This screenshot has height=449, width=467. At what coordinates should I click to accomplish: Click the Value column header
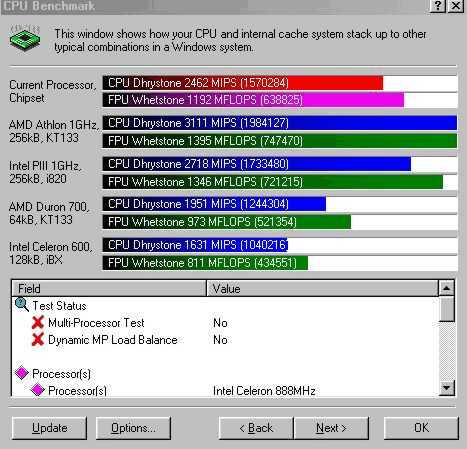322,288
